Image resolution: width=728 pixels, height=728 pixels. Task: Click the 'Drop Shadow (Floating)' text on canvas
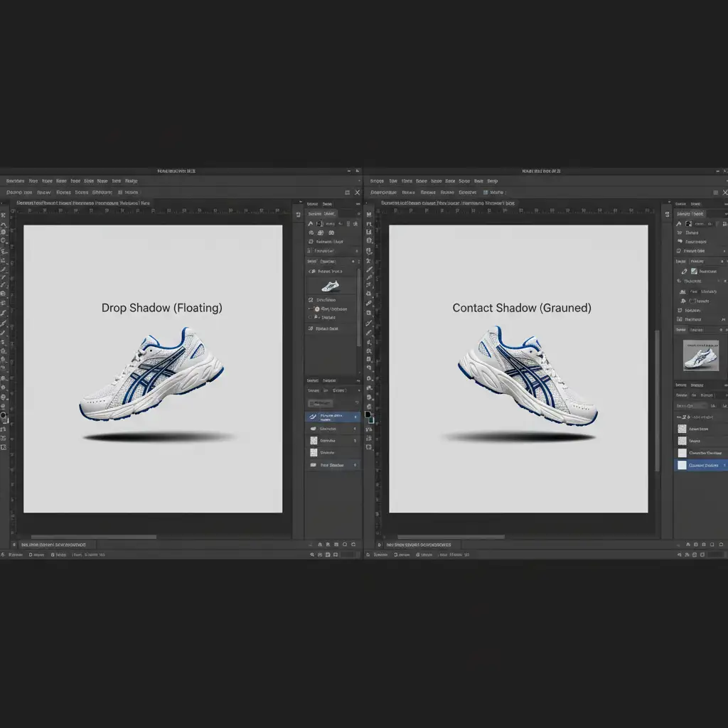(161, 308)
